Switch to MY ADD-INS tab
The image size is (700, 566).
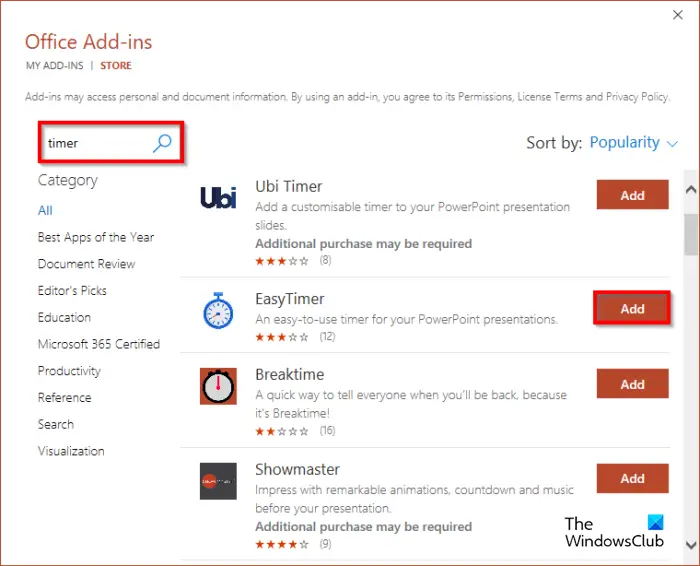click(x=54, y=66)
